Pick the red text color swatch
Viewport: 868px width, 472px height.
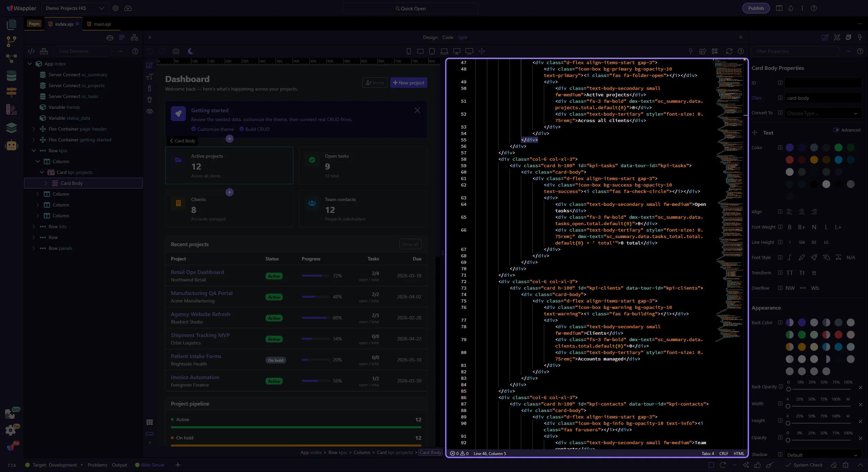click(790, 160)
